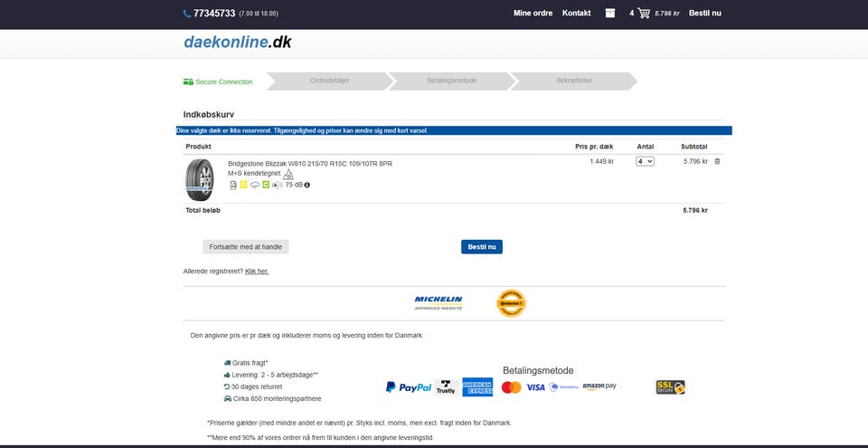Viewport: 868px width, 448px height.
Task: Click the yellow fuel rating badge
Action: 243,186
